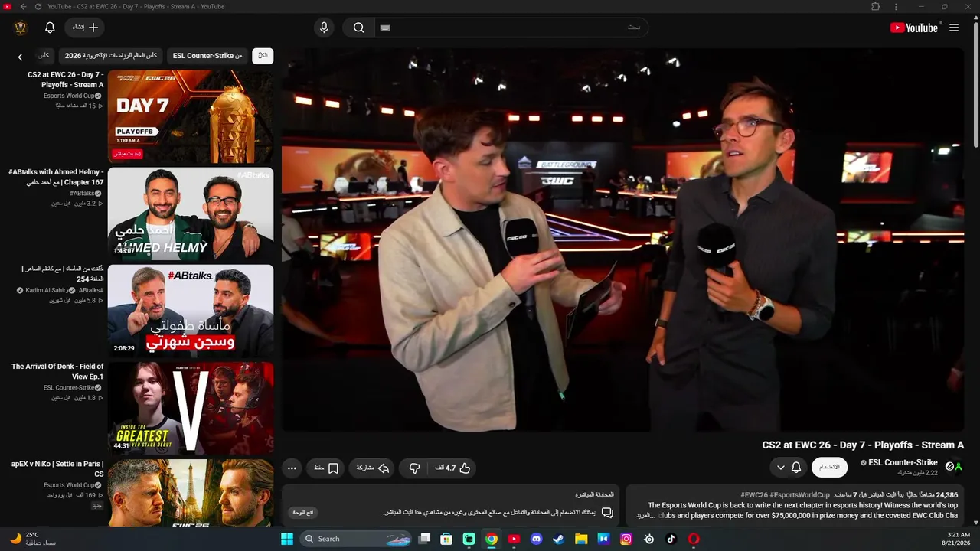Open the main video player
Viewport: 980px width, 551px height.
tap(622, 240)
